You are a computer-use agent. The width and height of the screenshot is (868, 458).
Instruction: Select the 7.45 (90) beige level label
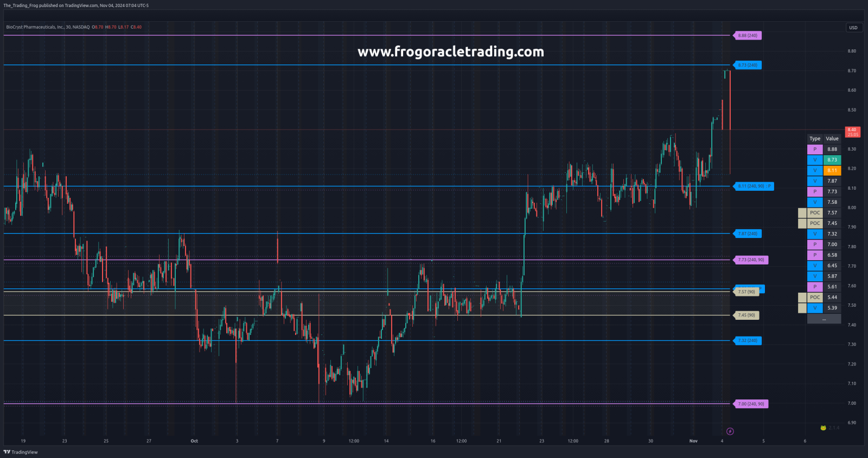[746, 315]
